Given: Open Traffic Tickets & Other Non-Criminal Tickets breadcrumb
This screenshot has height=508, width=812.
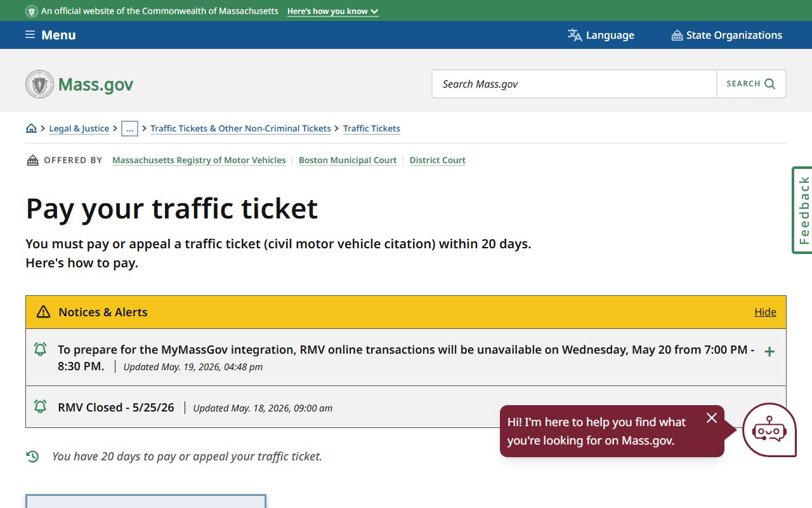Looking at the screenshot, I should click(240, 128).
